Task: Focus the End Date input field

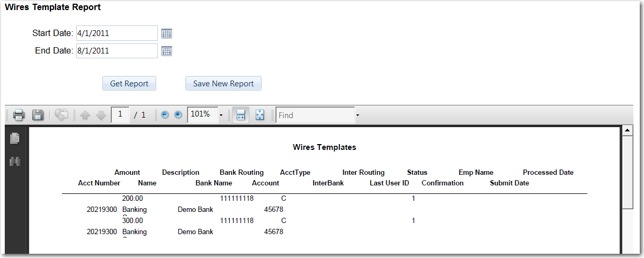Action: (x=117, y=51)
